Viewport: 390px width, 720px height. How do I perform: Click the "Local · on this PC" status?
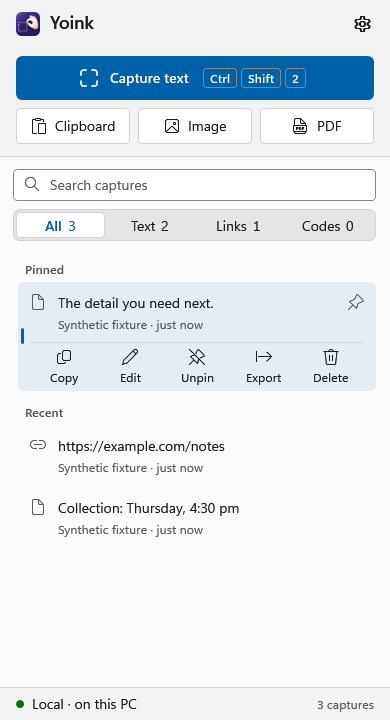coord(76,704)
